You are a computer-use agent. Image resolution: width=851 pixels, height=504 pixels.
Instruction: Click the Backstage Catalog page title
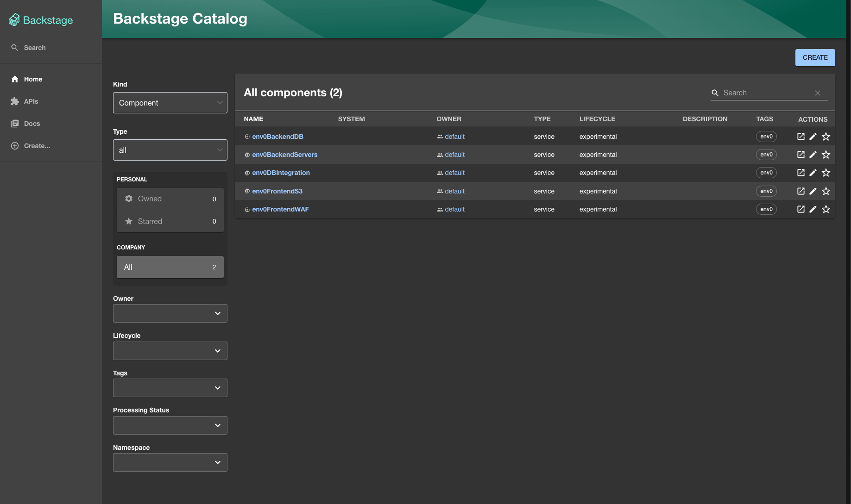(180, 19)
